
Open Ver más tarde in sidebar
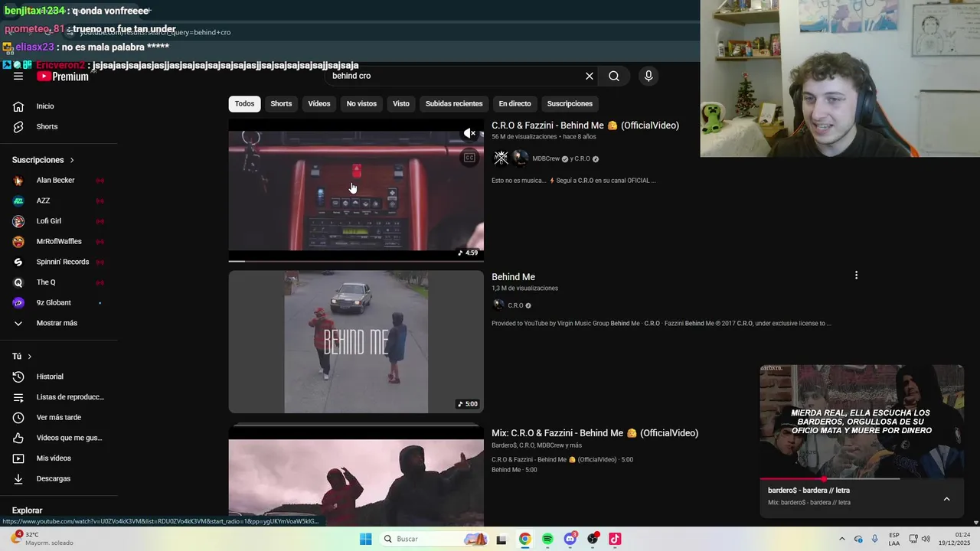click(x=59, y=417)
